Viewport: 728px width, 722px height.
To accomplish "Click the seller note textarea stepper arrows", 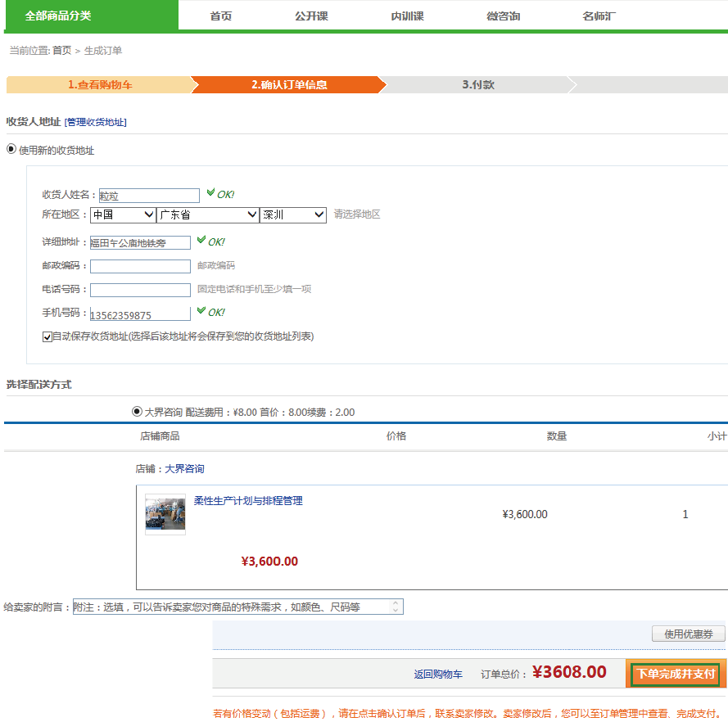I will click(396, 607).
